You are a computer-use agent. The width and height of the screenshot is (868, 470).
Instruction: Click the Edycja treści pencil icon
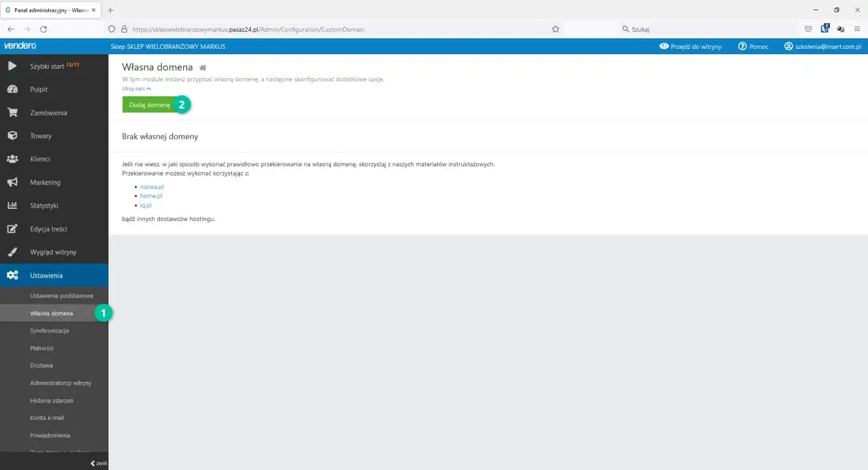[12, 229]
